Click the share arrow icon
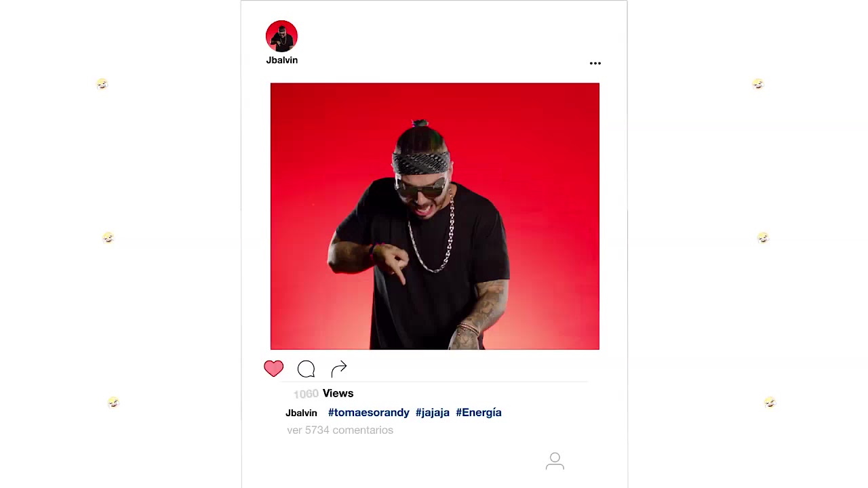 339,368
